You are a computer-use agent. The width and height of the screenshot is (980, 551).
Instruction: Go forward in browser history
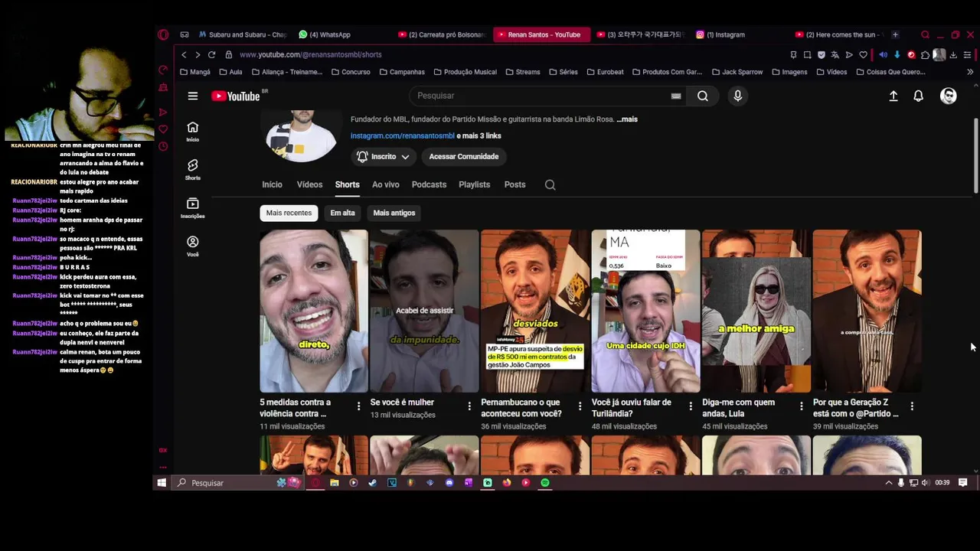pos(198,54)
